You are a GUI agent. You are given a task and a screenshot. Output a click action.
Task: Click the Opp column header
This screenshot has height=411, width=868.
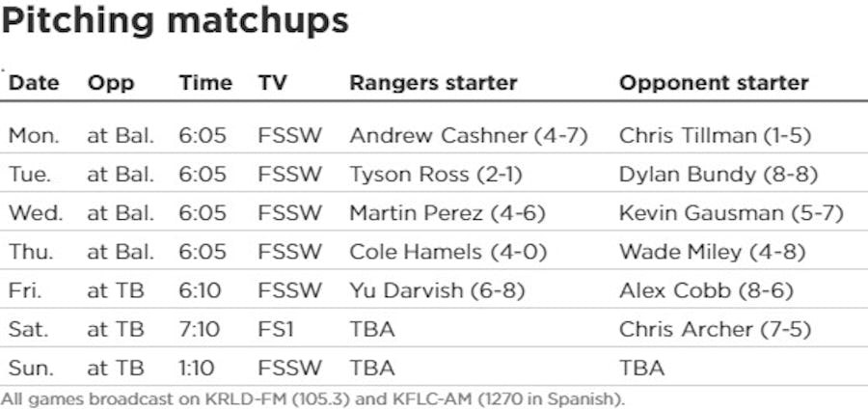tap(110, 83)
